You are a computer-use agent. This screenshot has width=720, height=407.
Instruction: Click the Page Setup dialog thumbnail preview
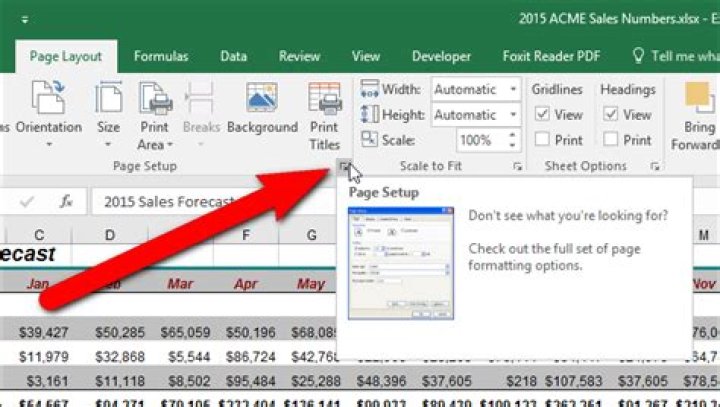click(401, 263)
